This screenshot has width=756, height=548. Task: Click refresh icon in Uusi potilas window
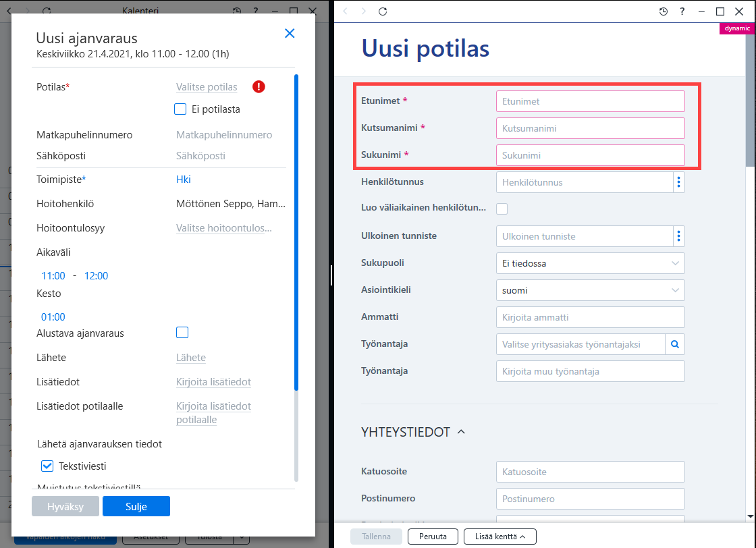383,11
